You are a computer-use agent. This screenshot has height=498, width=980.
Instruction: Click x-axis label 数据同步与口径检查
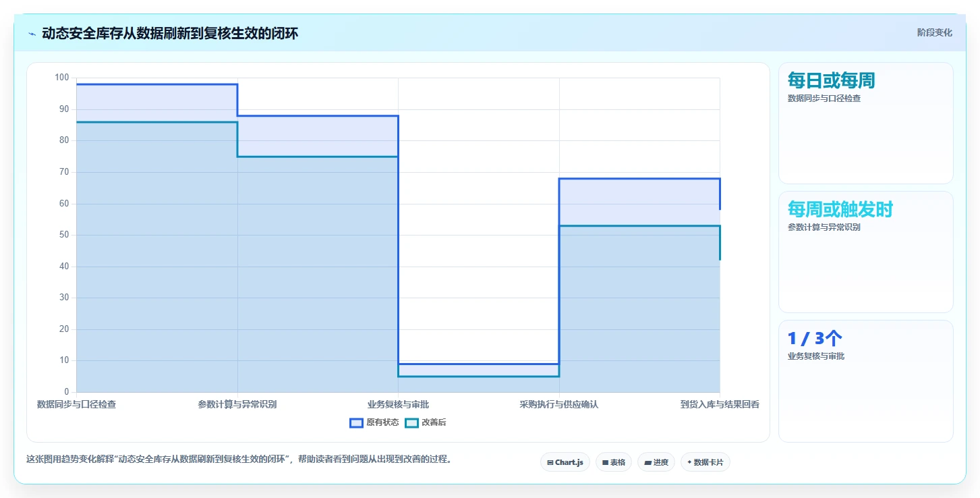tap(76, 404)
